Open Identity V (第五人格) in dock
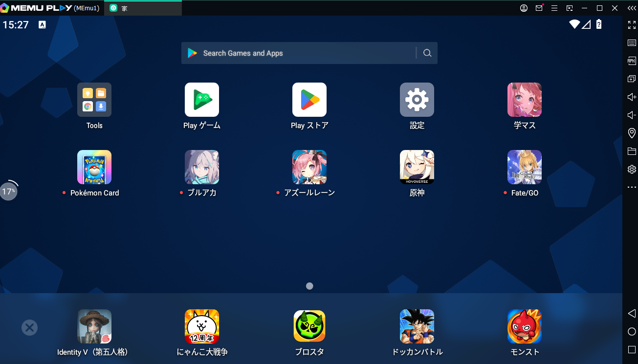The height and width of the screenshot is (364, 638). (94, 326)
